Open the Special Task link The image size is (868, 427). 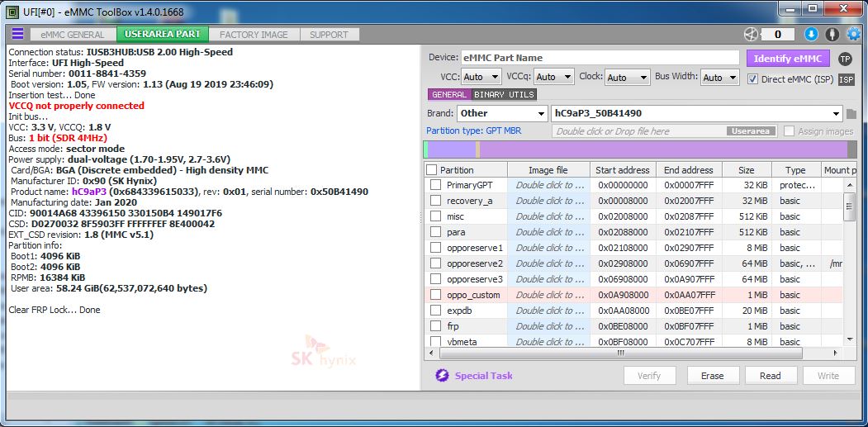click(484, 376)
